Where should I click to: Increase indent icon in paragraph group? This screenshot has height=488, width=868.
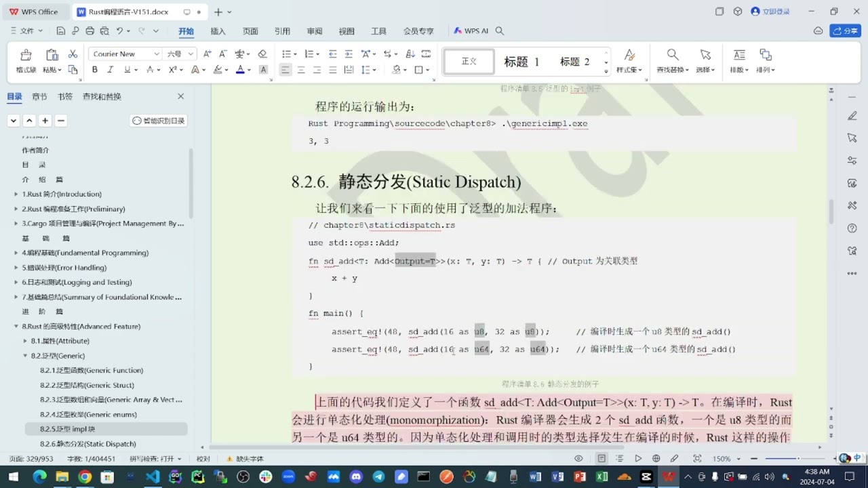349,54
